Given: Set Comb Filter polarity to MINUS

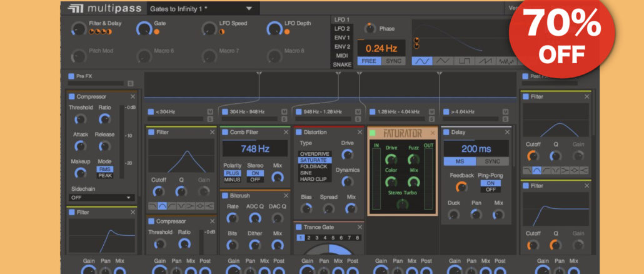Looking at the screenshot, I should (232, 180).
